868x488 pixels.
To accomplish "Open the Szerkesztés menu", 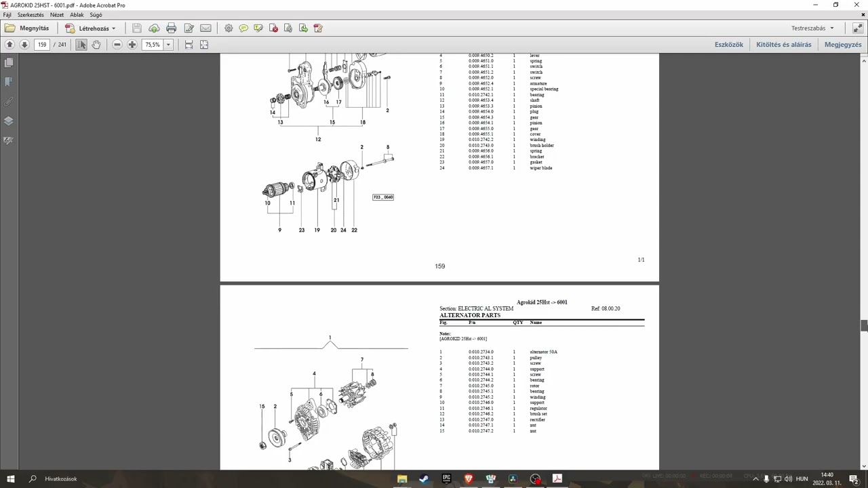I will (31, 15).
